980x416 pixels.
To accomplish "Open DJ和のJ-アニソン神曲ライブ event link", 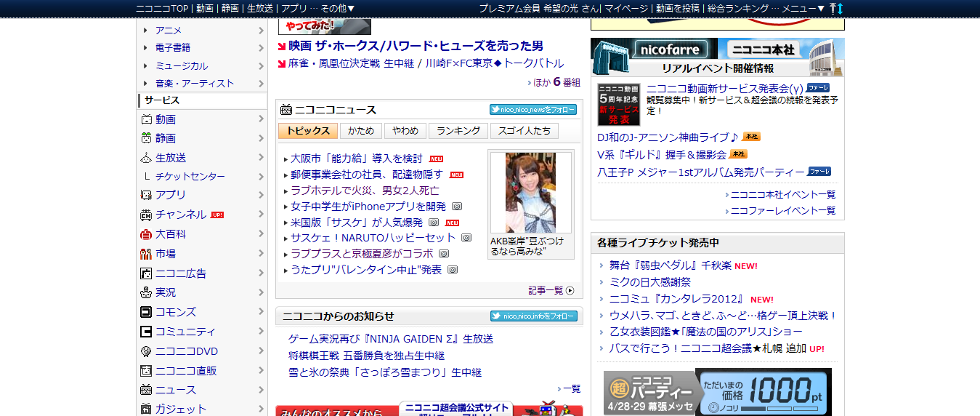I will [x=668, y=137].
